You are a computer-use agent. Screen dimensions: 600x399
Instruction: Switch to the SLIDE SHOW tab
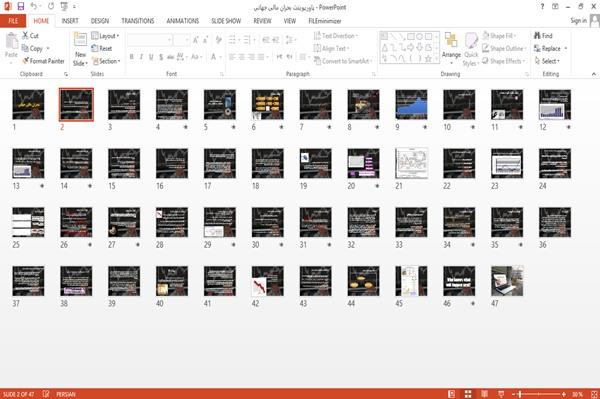click(226, 21)
